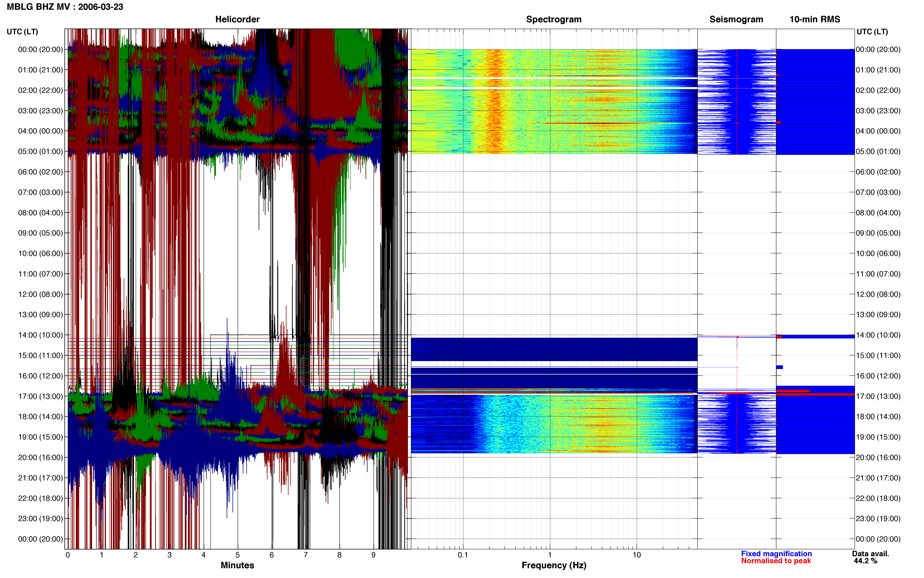Click right time label 17:00 (13:00)
The height and width of the screenshot is (578, 924).
coord(878,396)
